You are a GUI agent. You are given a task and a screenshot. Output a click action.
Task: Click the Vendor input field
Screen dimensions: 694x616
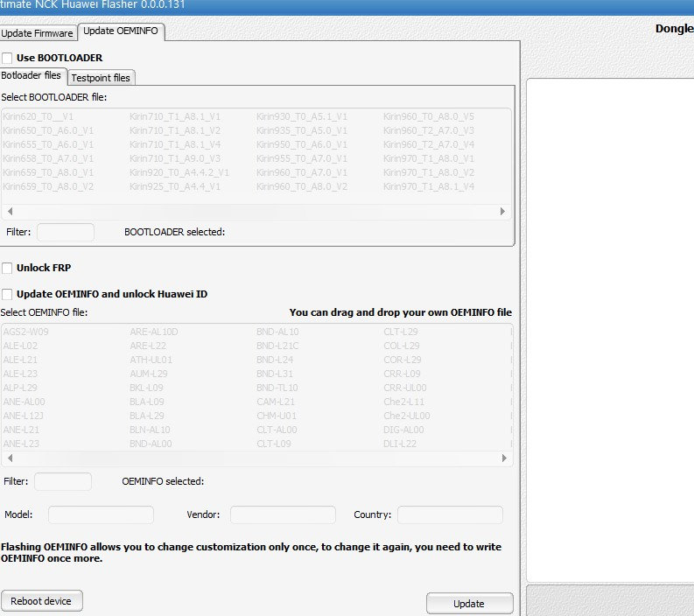click(283, 514)
